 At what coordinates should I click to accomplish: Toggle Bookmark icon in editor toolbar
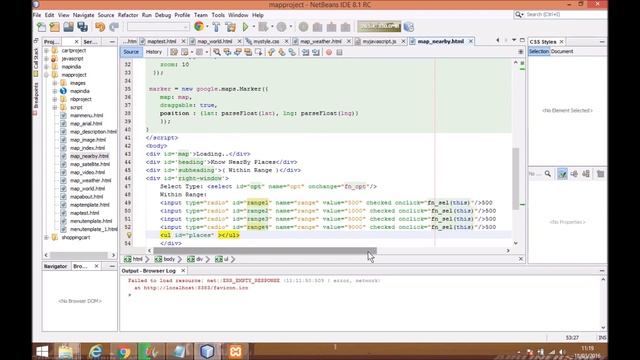292,52
